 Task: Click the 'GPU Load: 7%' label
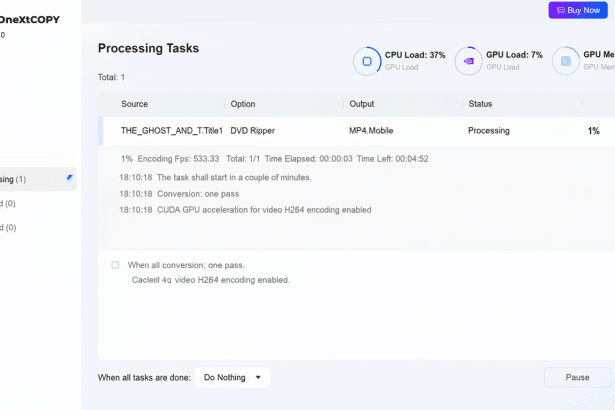click(x=514, y=55)
